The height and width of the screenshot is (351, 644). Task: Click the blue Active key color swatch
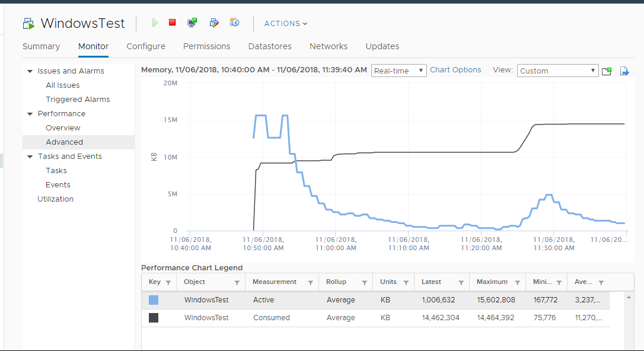(154, 300)
